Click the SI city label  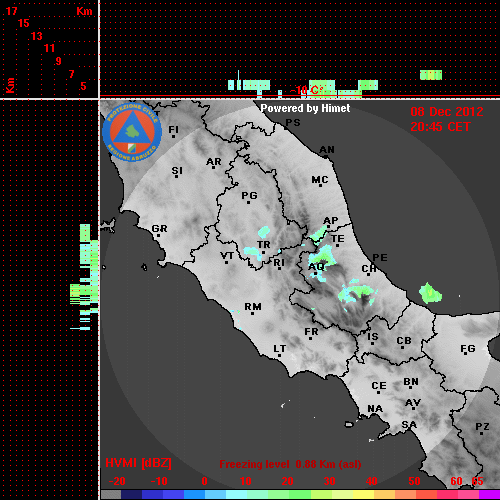click(x=177, y=170)
